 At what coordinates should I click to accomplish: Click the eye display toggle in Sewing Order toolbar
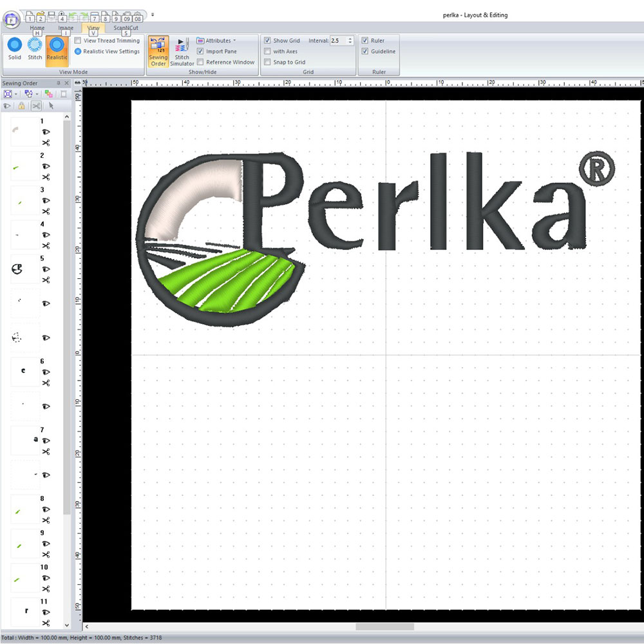tap(7, 106)
